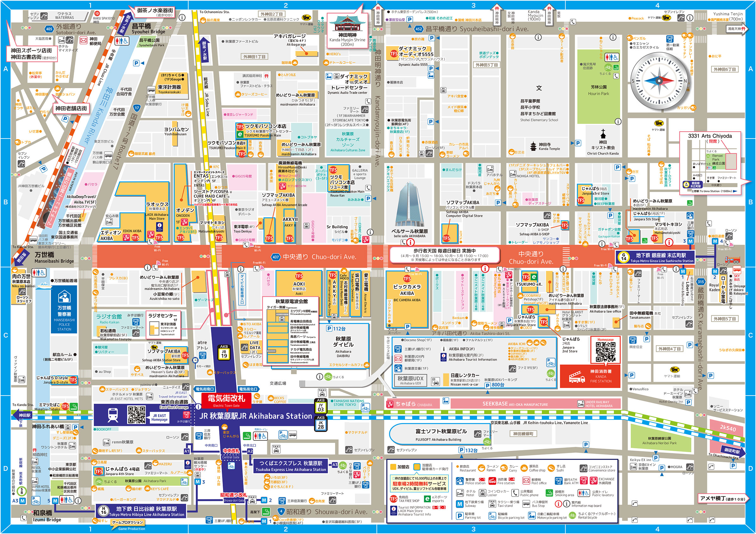756x534 pixels.
Task: Open the 3331 Arts Chiyoda inset map
Action: [x=710, y=163]
